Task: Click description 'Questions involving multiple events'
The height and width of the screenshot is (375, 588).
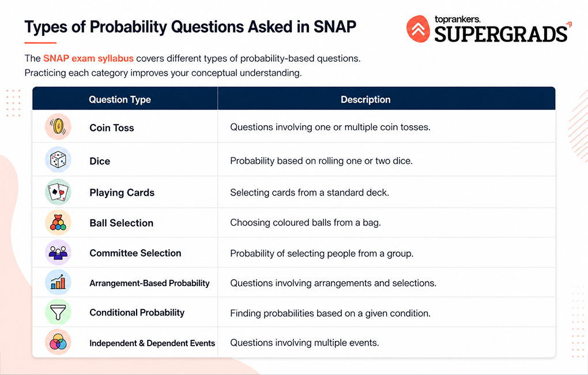Action: [x=304, y=343]
